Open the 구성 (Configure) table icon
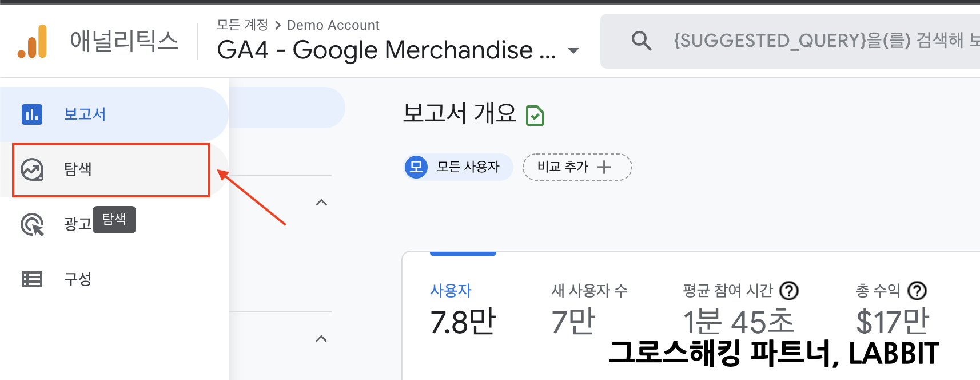Viewport: 980px width, 380px height. [32, 279]
